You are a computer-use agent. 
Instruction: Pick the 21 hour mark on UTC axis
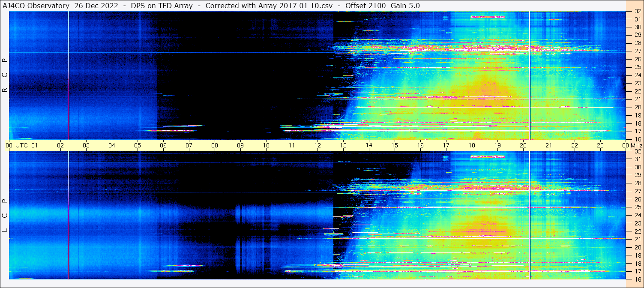(549, 145)
